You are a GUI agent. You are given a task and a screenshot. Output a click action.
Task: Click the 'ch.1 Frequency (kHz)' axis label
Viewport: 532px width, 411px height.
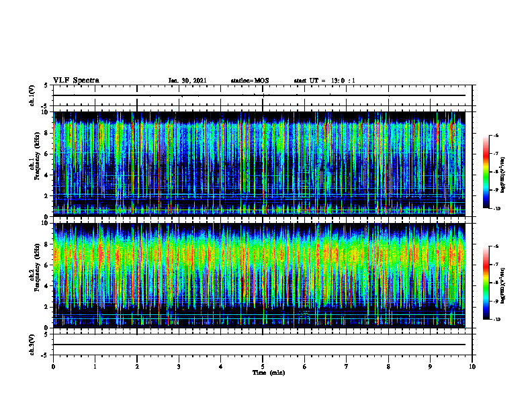(35, 154)
